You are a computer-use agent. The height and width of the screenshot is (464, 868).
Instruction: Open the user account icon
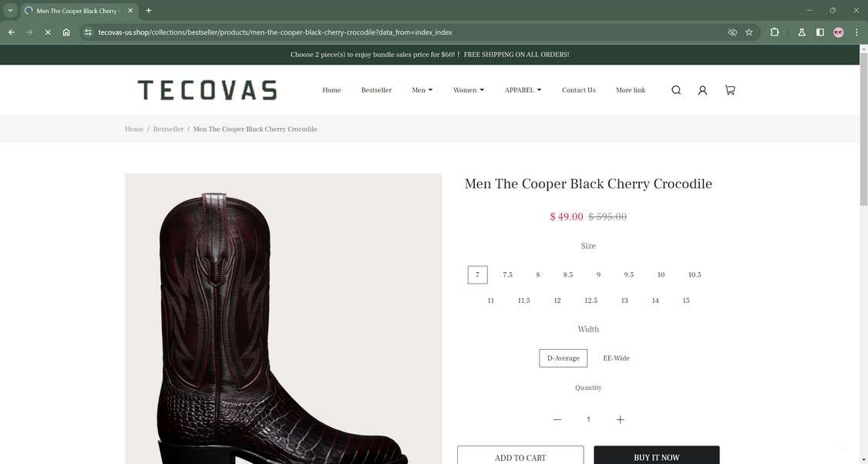click(702, 90)
